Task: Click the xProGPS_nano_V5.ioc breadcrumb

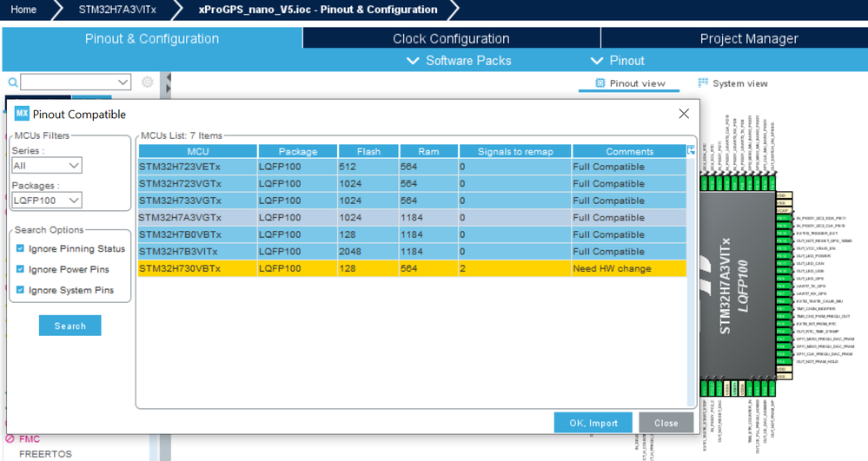Action: (x=318, y=10)
